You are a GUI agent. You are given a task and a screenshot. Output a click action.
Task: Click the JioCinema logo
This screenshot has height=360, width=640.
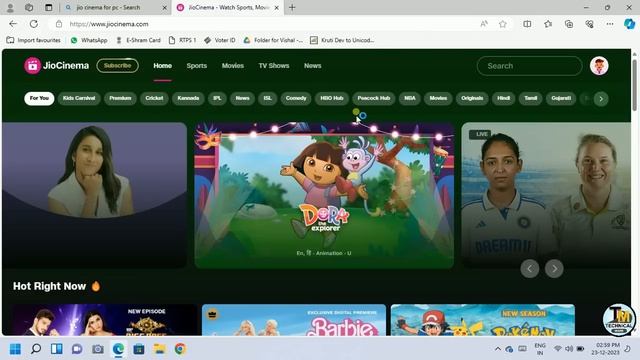(56, 66)
